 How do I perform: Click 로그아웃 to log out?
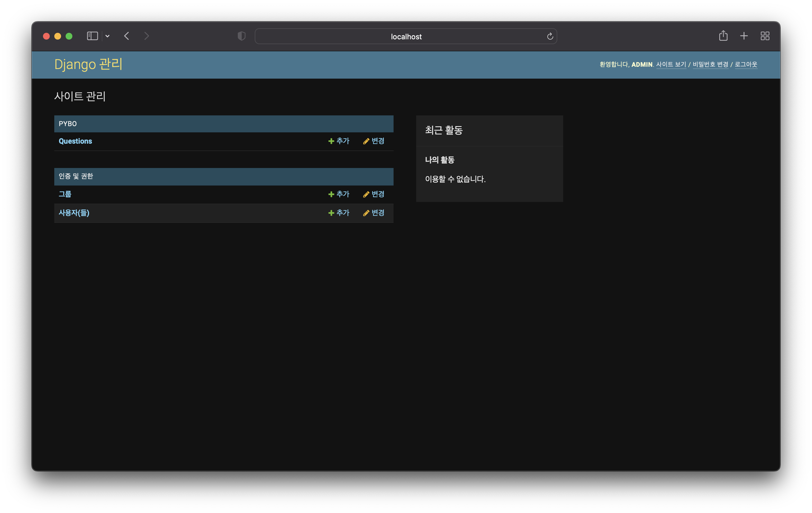(x=746, y=64)
